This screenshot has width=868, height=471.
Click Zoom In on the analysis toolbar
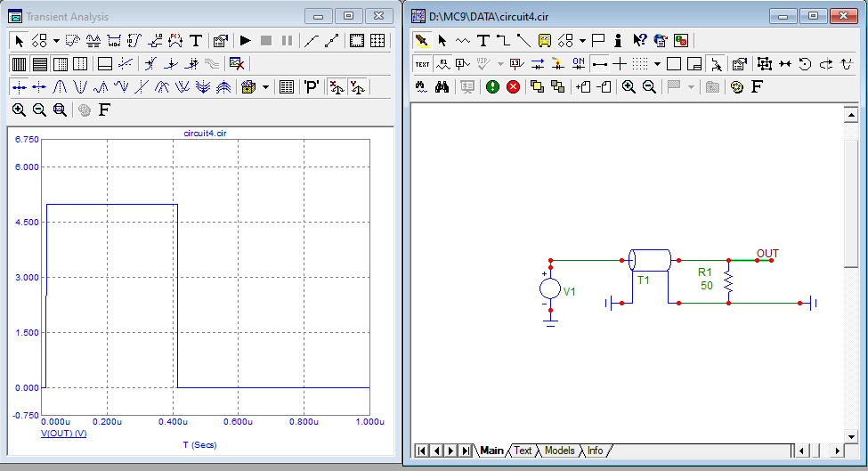(19, 110)
